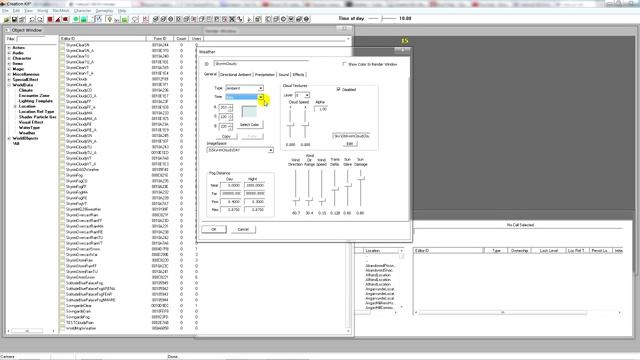This screenshot has width=640, height=360.
Task: Select Lighting Template in the tree
Action: click(x=36, y=101)
